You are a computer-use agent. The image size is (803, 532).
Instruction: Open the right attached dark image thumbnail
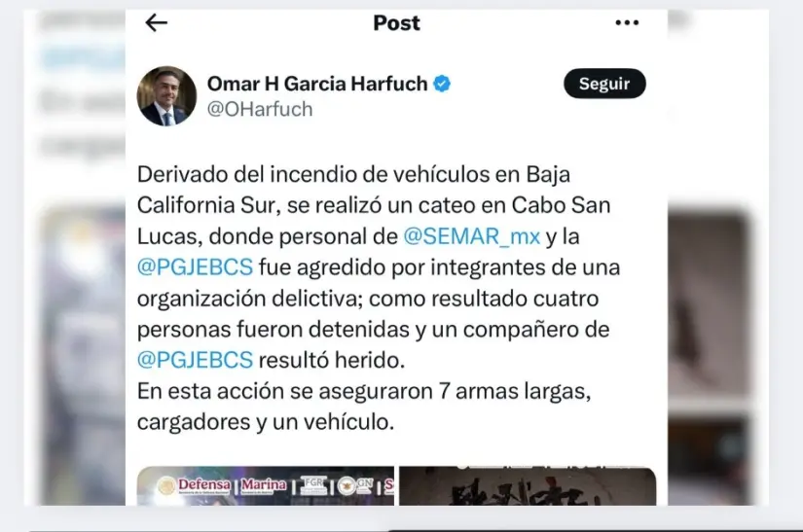coord(528,485)
